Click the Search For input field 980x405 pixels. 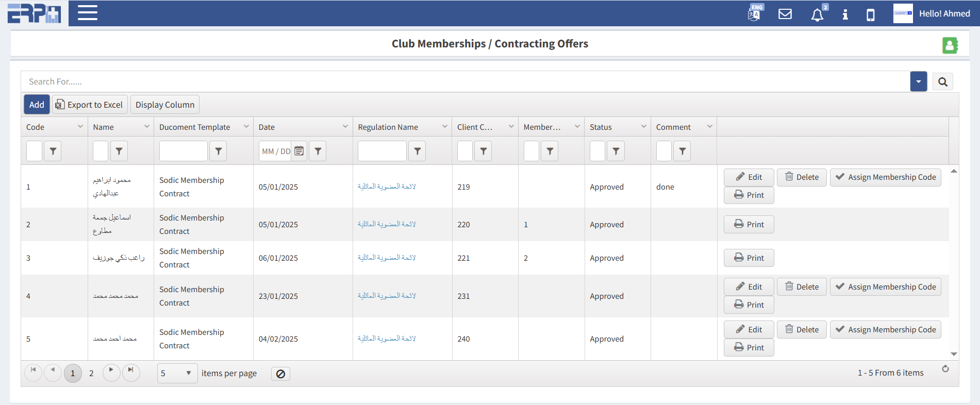tap(464, 82)
